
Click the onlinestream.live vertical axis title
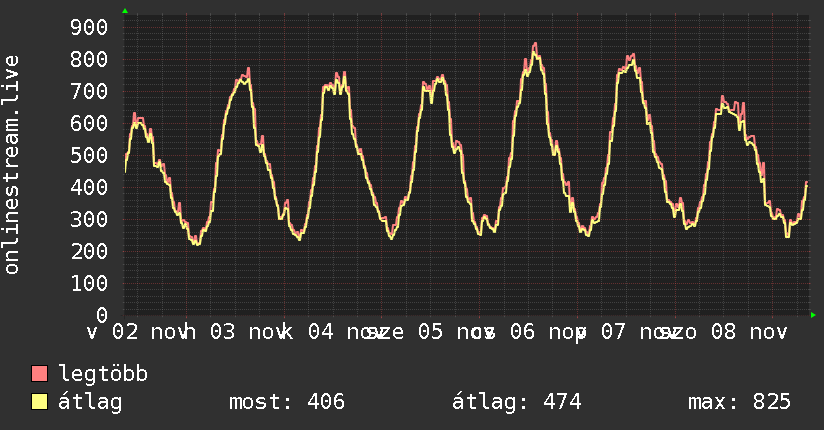(x=12, y=165)
